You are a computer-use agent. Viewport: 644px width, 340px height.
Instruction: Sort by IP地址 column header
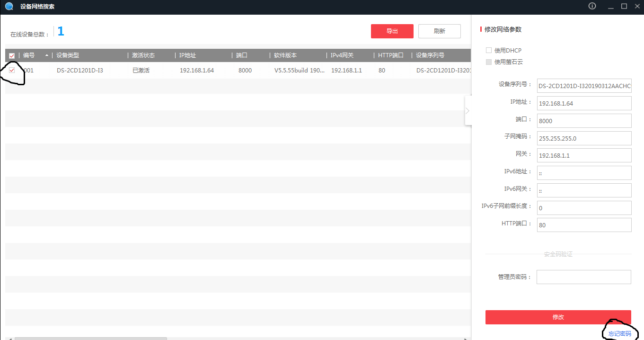[x=187, y=55]
